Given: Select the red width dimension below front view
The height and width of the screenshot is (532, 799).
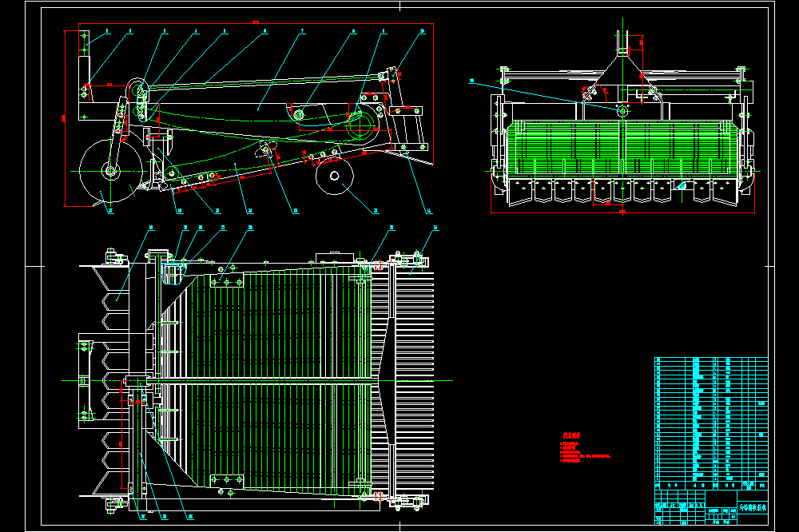Looking at the screenshot, I should [x=622, y=212].
